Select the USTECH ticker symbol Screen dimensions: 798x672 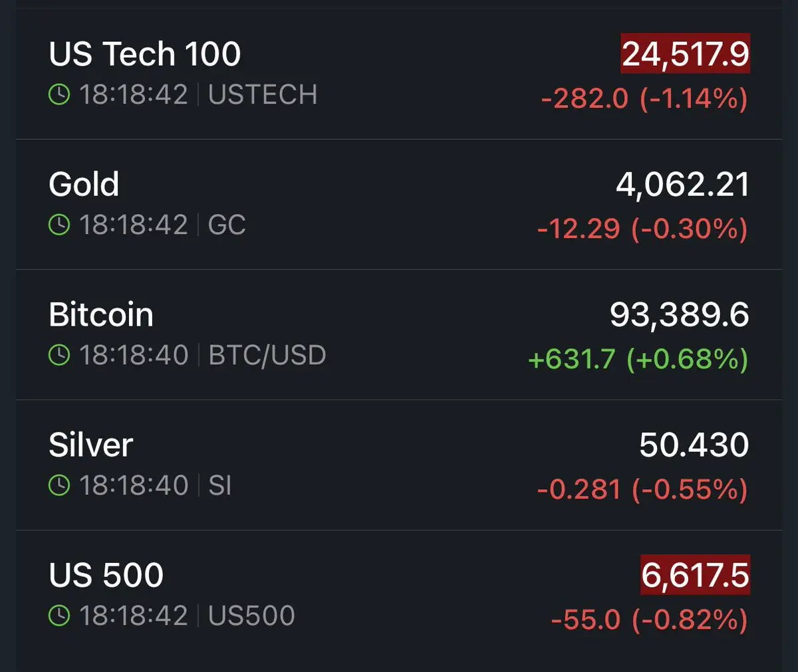(x=263, y=95)
